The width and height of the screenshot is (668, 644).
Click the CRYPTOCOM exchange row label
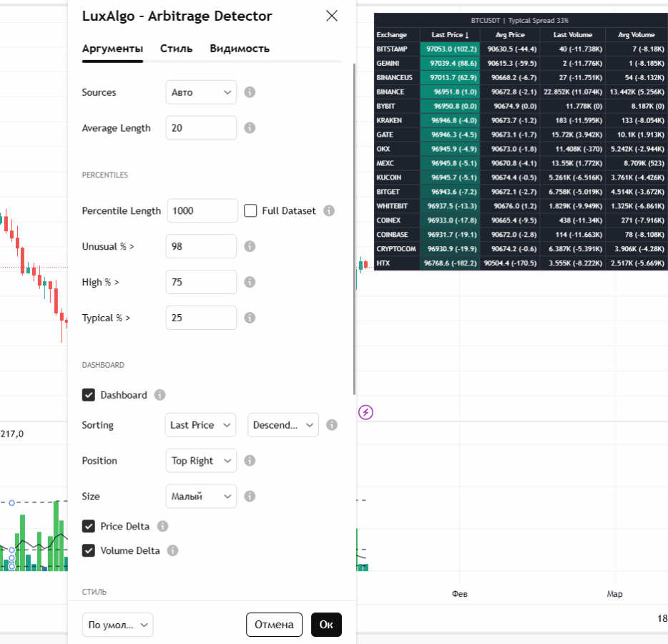pyautogui.click(x=396, y=249)
